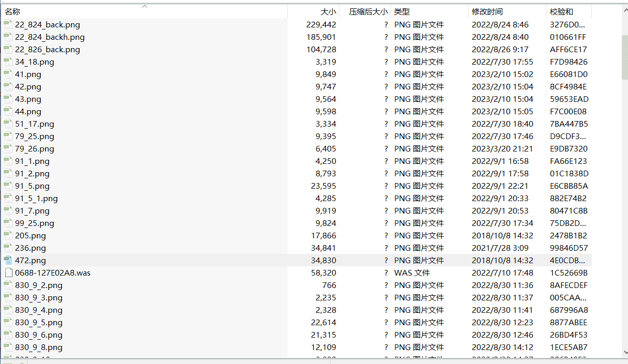628x364 pixels.
Task: Sort files by the 名称 column header
Action: coord(13,11)
